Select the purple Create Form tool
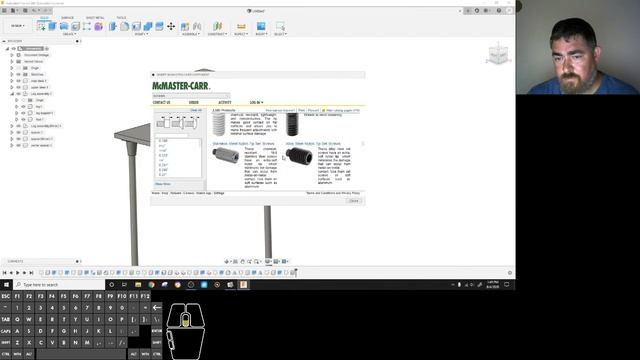This screenshot has width=640, height=360. [98, 27]
